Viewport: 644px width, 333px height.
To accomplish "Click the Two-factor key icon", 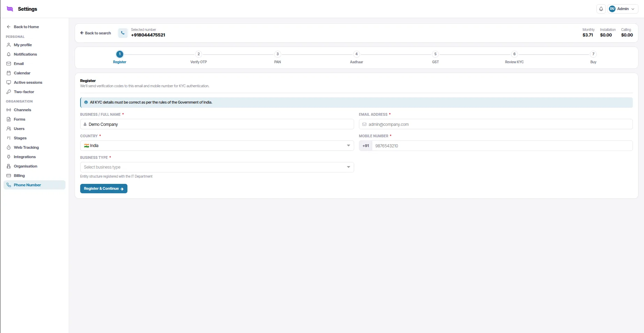I will tap(9, 92).
